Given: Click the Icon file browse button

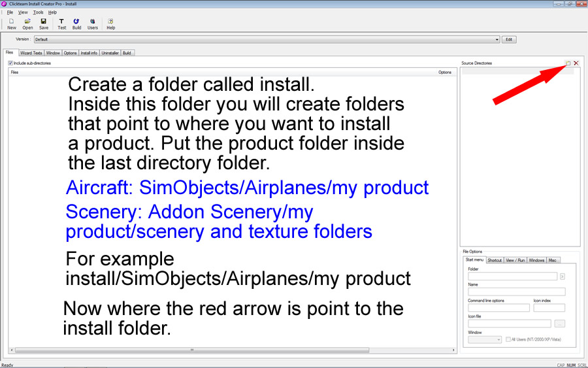Looking at the screenshot, I should pyautogui.click(x=559, y=324).
